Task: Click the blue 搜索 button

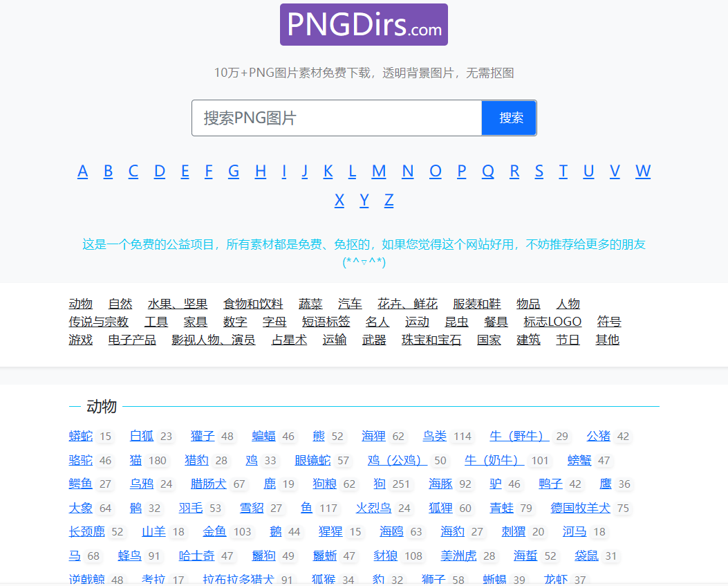Action: click(x=509, y=118)
